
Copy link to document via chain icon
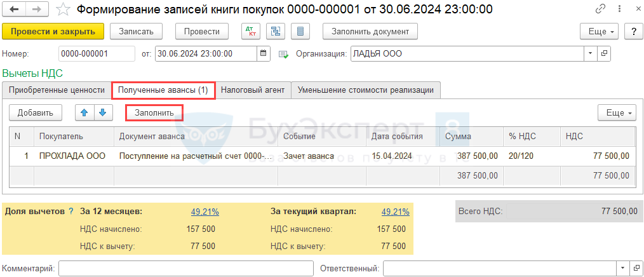600,10
